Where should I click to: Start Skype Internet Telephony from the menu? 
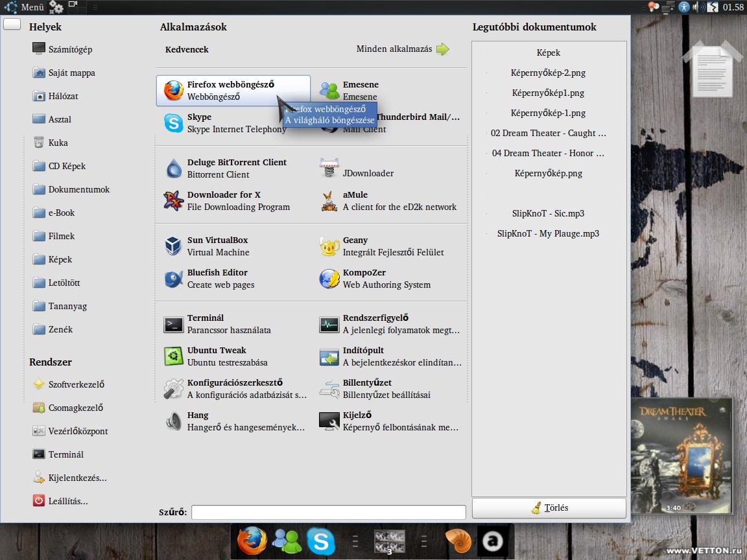(x=233, y=123)
